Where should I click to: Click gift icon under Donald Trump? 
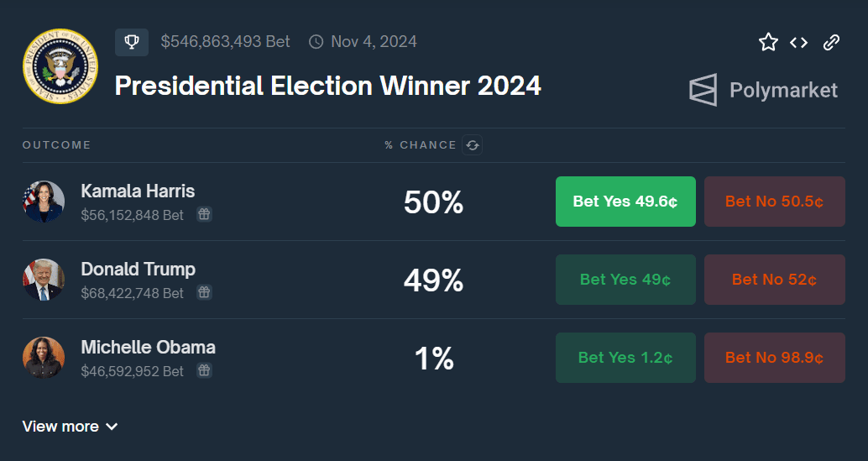pos(204,293)
